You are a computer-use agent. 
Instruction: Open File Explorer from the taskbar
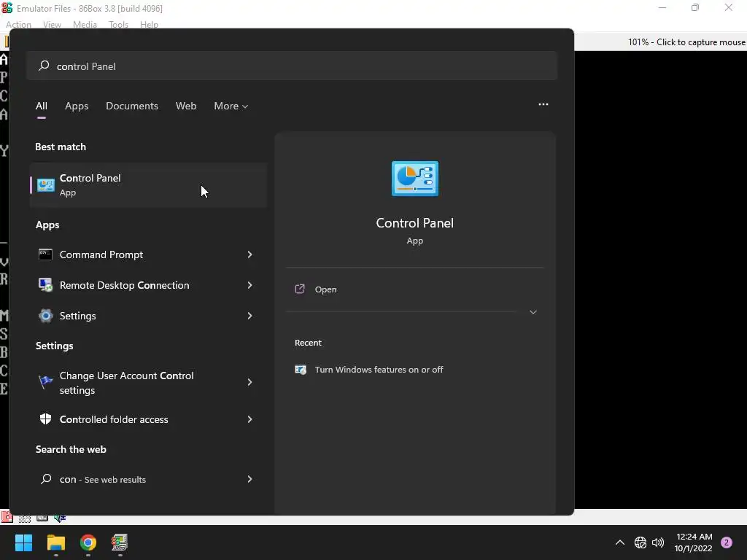pyautogui.click(x=55, y=542)
